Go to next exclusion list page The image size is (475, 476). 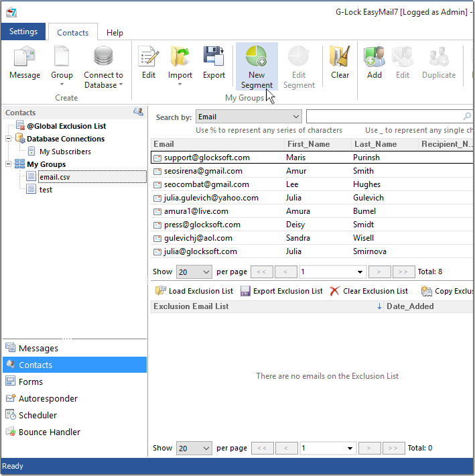click(369, 448)
